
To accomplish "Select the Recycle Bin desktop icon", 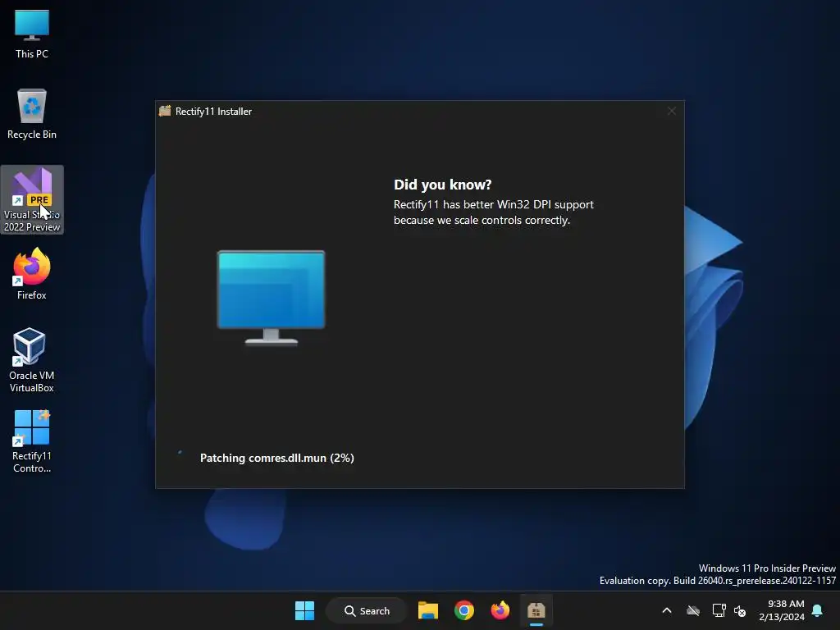I will click(32, 114).
